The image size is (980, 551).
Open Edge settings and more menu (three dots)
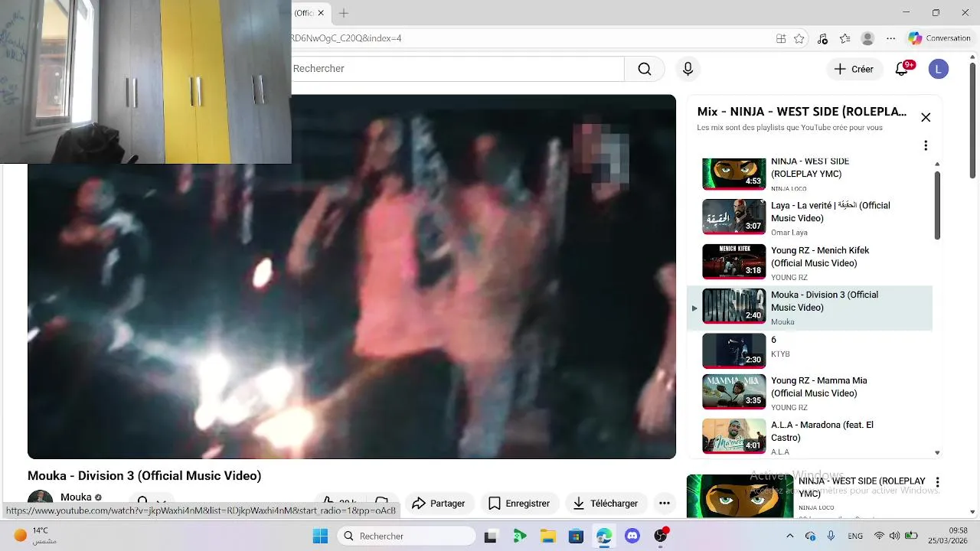click(x=890, y=38)
